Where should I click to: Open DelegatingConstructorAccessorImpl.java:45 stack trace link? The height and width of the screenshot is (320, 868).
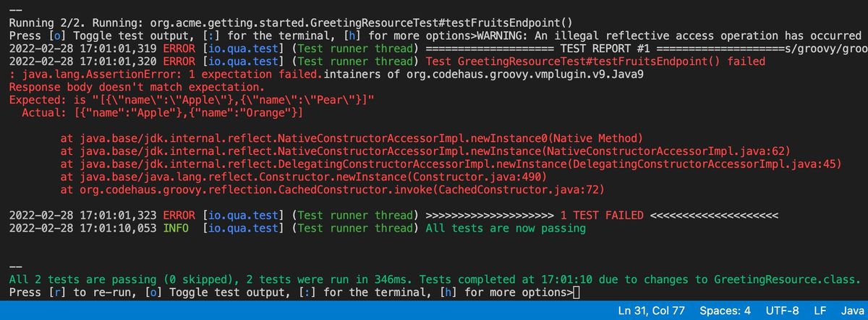(704, 164)
